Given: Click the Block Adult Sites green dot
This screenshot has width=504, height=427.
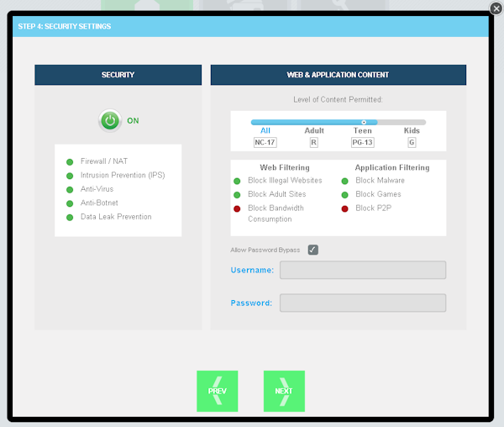Looking at the screenshot, I should pyautogui.click(x=237, y=195).
